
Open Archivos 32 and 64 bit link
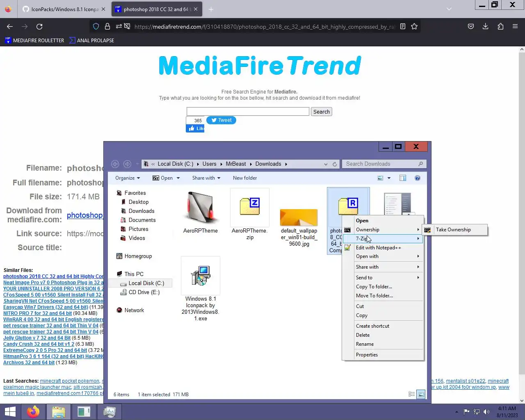[x=29, y=363]
